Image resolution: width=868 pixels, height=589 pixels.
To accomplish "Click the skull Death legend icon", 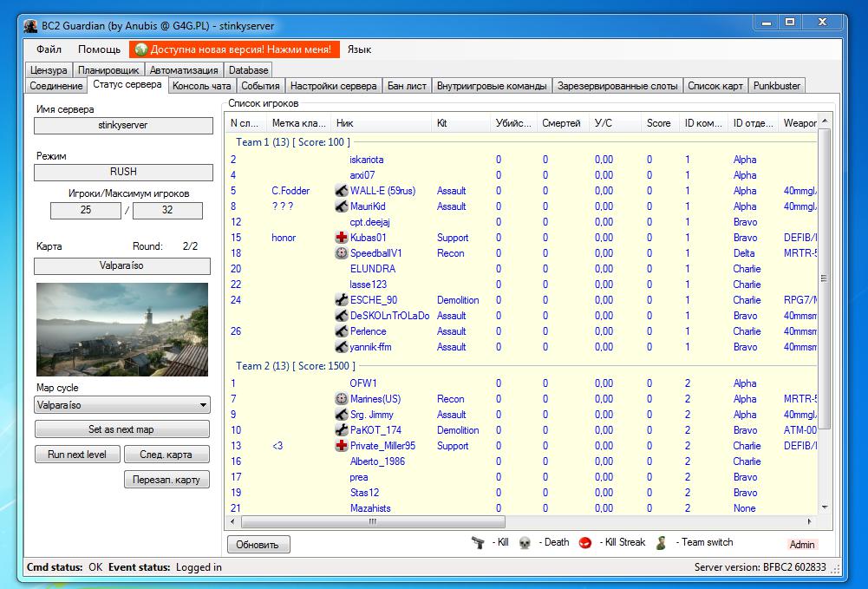I will click(525, 542).
